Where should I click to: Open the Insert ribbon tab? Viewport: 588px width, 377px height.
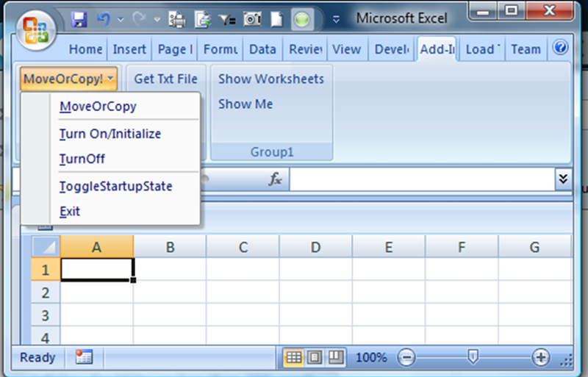129,49
